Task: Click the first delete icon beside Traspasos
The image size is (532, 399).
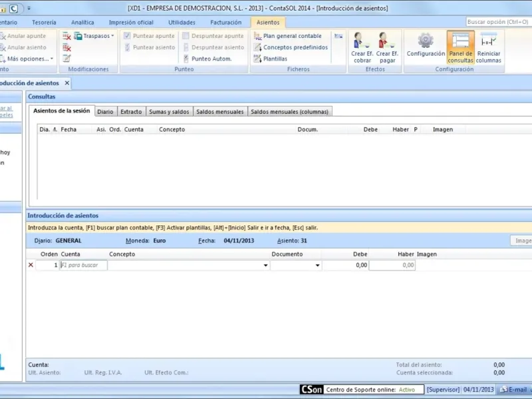Action: click(66, 36)
